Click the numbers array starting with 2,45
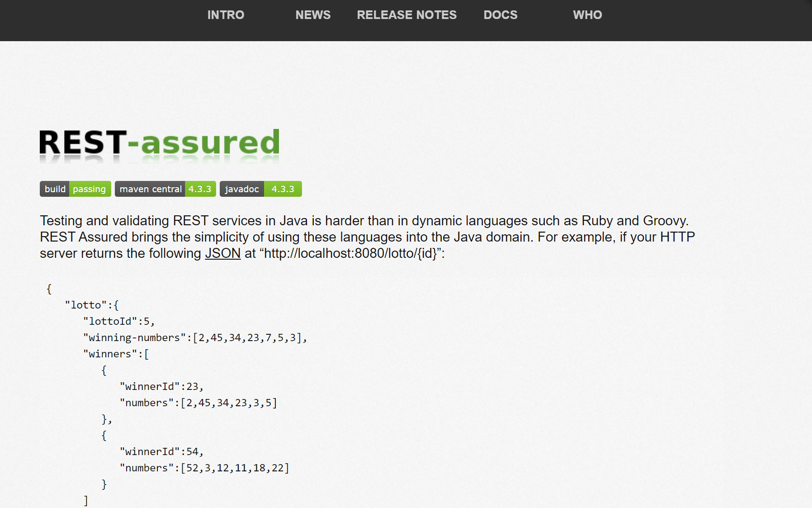Image resolution: width=812 pixels, height=508 pixels. (x=198, y=403)
